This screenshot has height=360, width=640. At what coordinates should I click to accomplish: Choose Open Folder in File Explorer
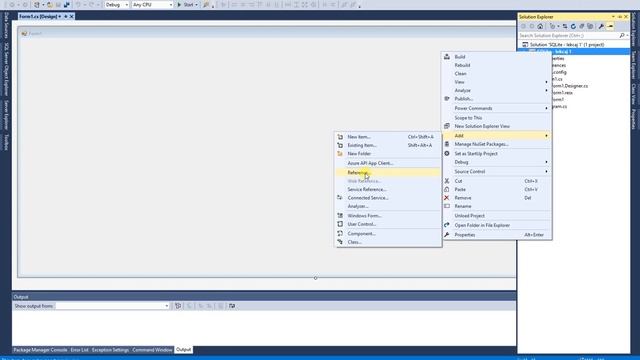tap(497, 225)
